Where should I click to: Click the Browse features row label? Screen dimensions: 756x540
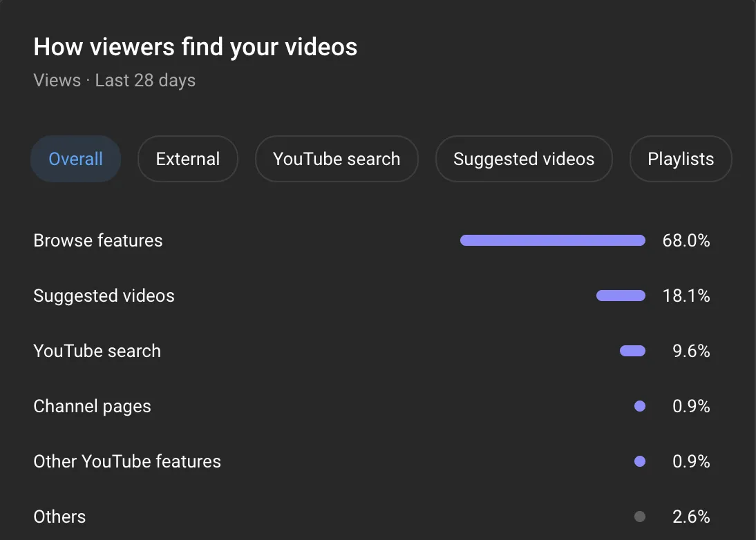pos(98,240)
